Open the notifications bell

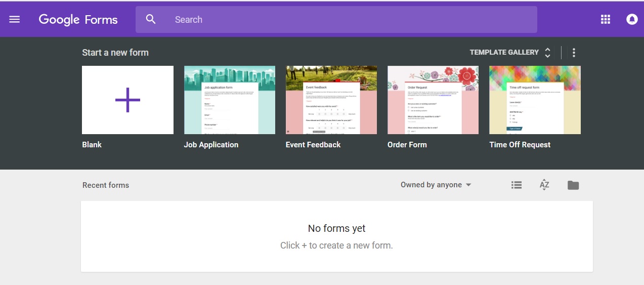(632, 19)
